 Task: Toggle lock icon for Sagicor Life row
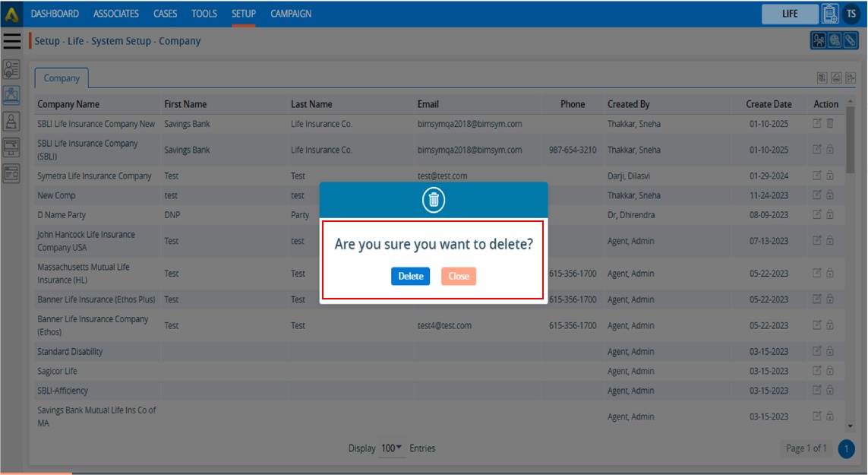click(830, 371)
